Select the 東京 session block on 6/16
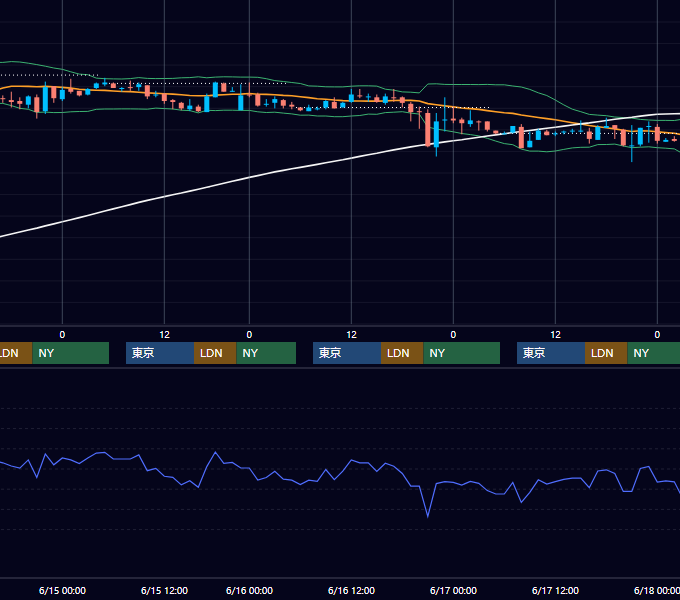The width and height of the screenshot is (680, 600). click(347, 353)
